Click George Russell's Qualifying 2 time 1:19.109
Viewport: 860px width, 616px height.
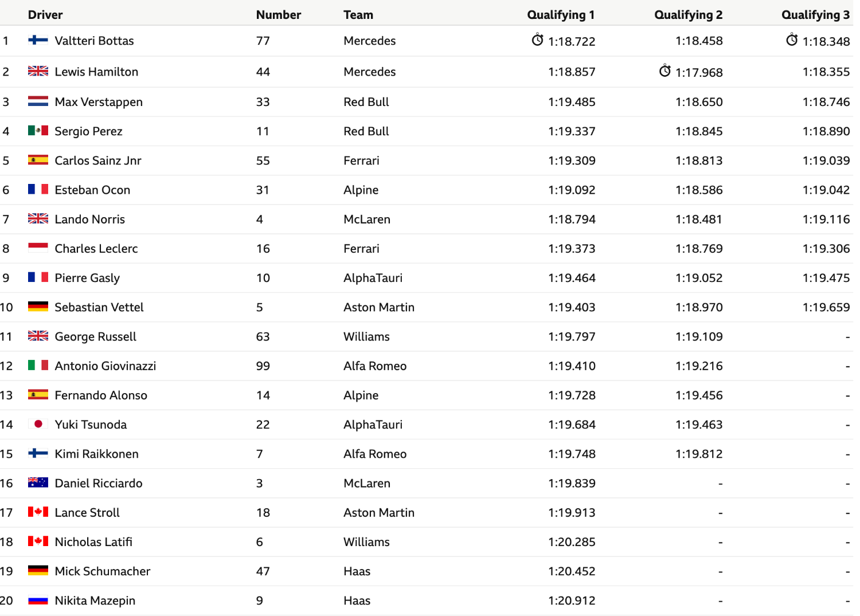click(x=699, y=336)
